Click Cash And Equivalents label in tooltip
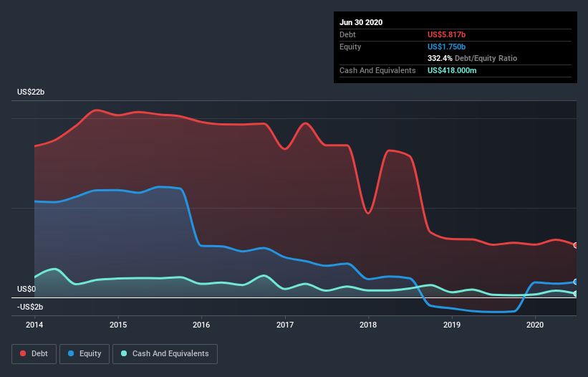The image size is (588, 377). 377,70
